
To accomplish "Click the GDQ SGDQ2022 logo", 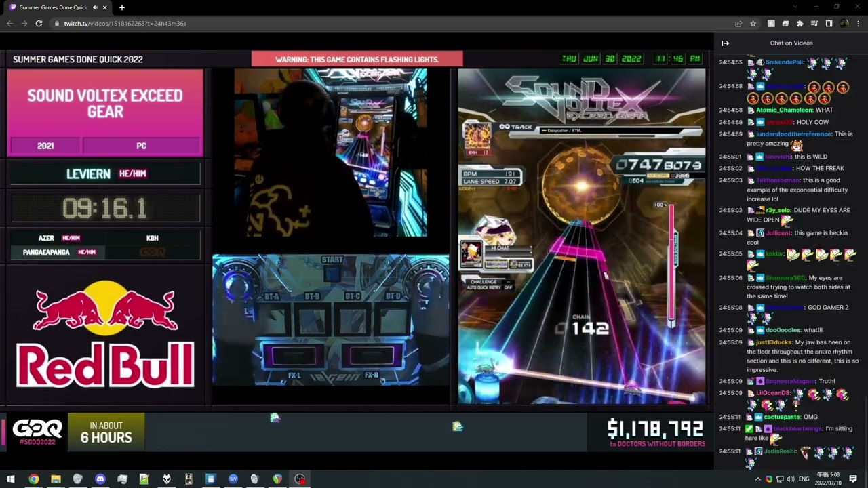I will point(37,432).
